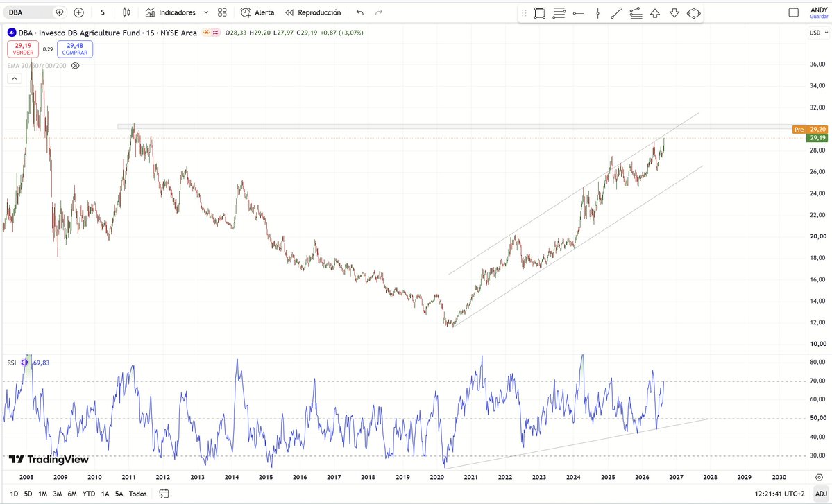This screenshot has width=832, height=504.
Task: Select the Fibonacci channel drawing tool
Action: pyautogui.click(x=636, y=13)
